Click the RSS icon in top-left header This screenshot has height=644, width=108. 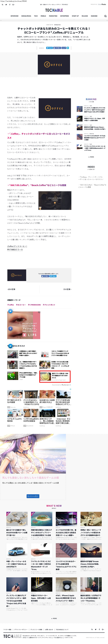tap(3, 5)
